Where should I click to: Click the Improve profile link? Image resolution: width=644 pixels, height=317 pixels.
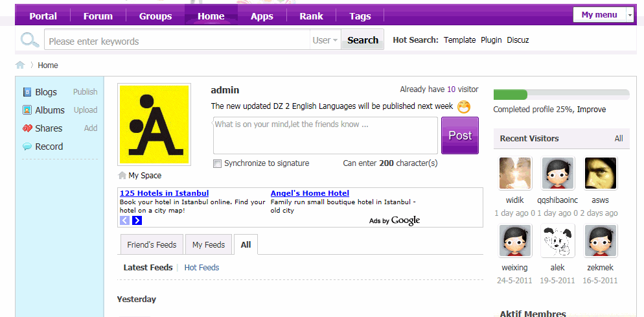(592, 110)
